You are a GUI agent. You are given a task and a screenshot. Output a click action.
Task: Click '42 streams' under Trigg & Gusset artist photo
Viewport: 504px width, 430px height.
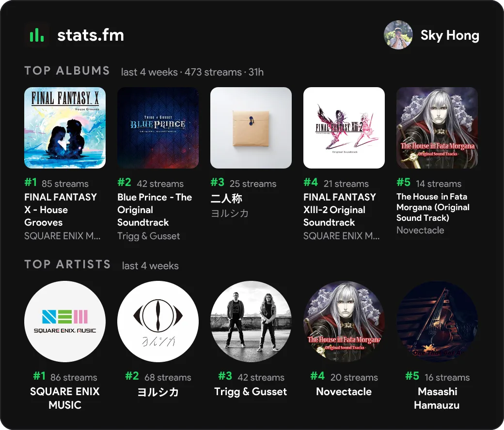pyautogui.click(x=261, y=377)
